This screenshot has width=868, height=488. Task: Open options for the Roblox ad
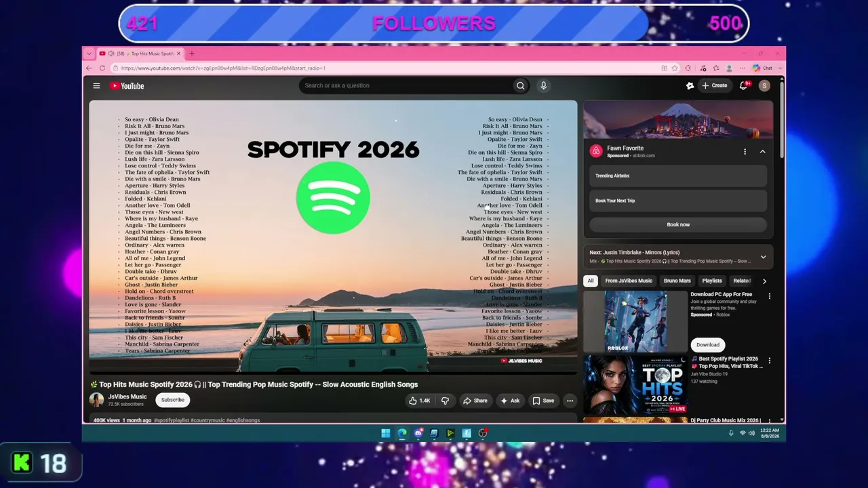point(769,296)
